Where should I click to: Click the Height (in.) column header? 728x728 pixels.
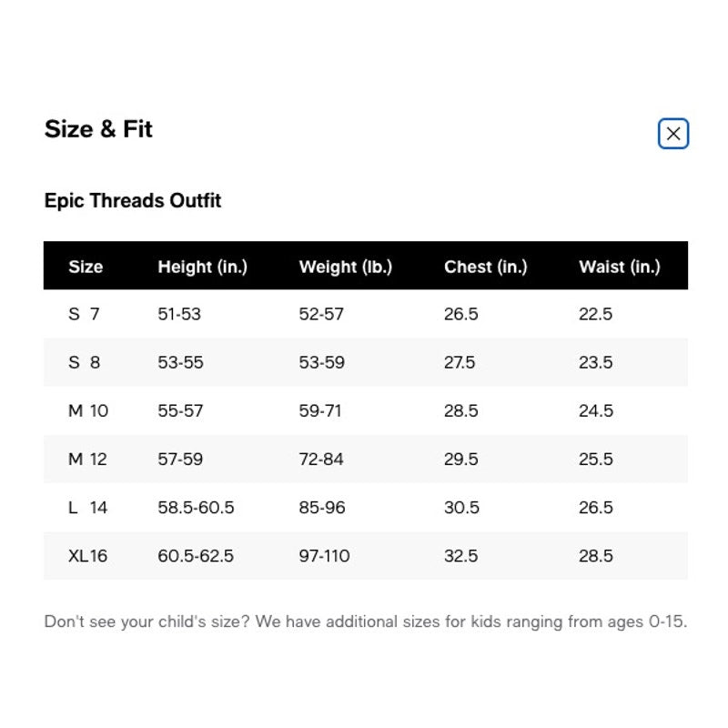tap(202, 267)
